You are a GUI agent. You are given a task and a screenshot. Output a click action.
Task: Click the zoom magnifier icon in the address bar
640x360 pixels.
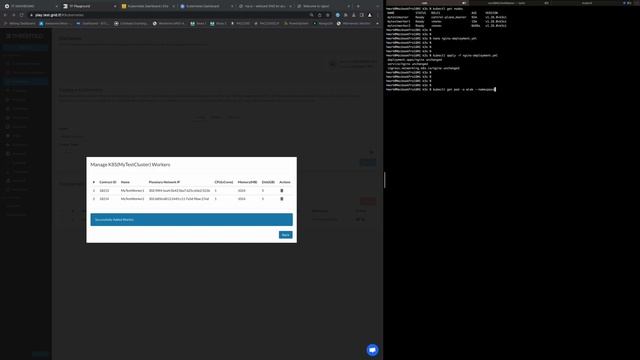coord(311,15)
